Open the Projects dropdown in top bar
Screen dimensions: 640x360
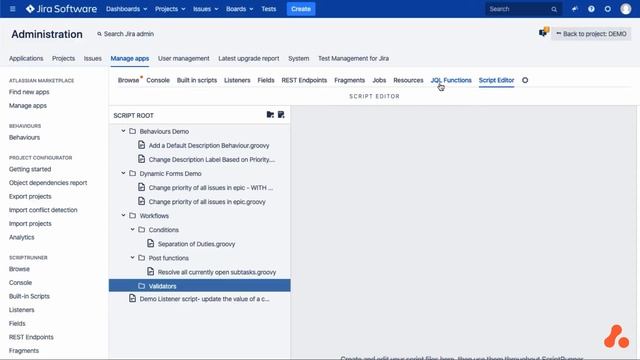[170, 9]
